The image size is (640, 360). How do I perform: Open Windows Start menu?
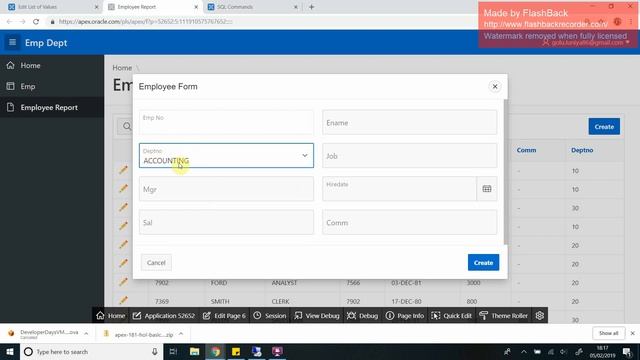10,351
